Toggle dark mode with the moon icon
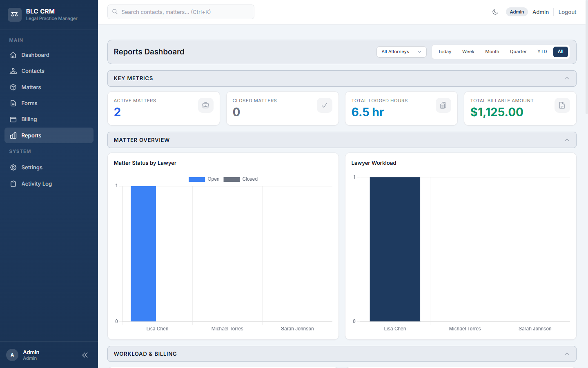Screen dimensions: 588x368 495,12
